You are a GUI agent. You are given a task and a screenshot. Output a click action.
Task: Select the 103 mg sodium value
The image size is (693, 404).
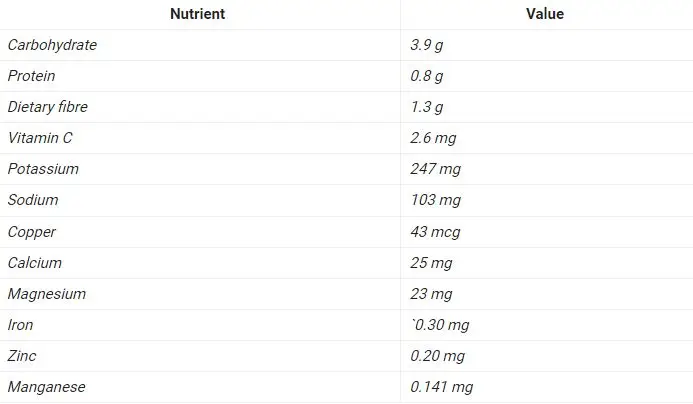point(435,200)
